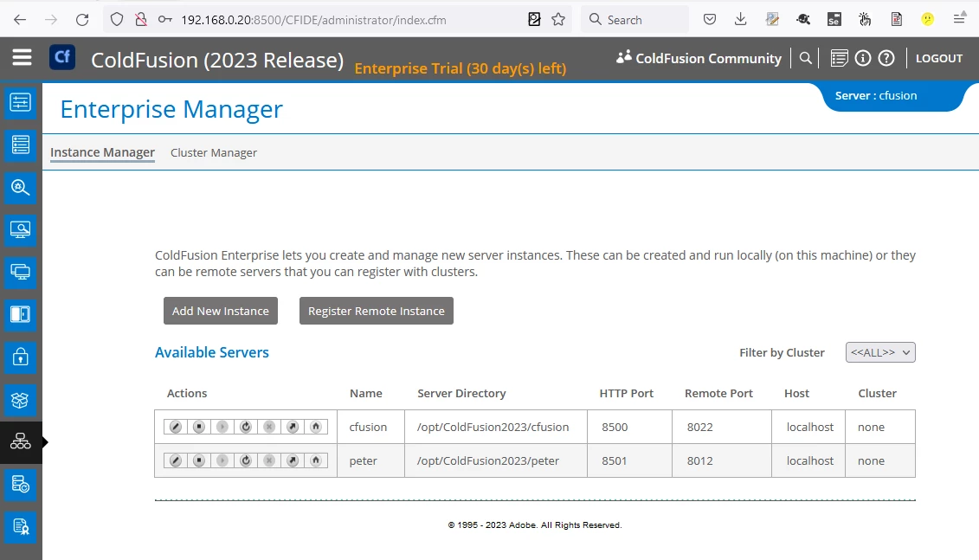Image resolution: width=979 pixels, height=560 pixels.
Task: Restart the peter instance
Action: click(x=246, y=460)
